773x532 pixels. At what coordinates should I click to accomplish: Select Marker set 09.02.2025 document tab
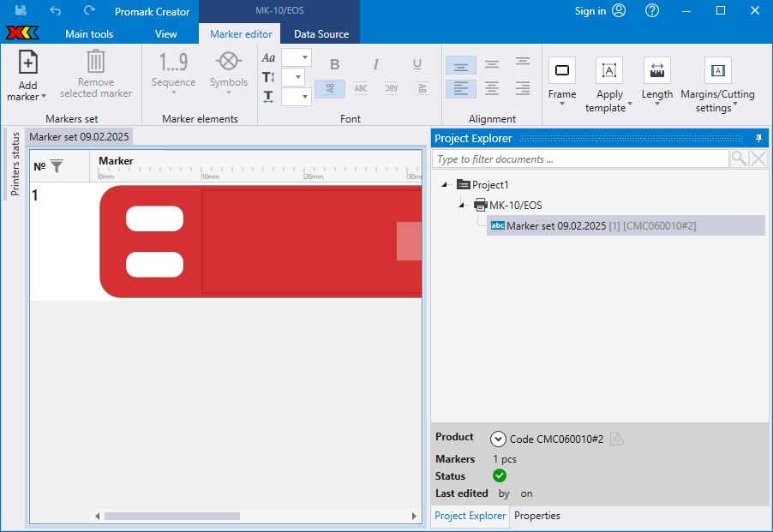tap(79, 137)
